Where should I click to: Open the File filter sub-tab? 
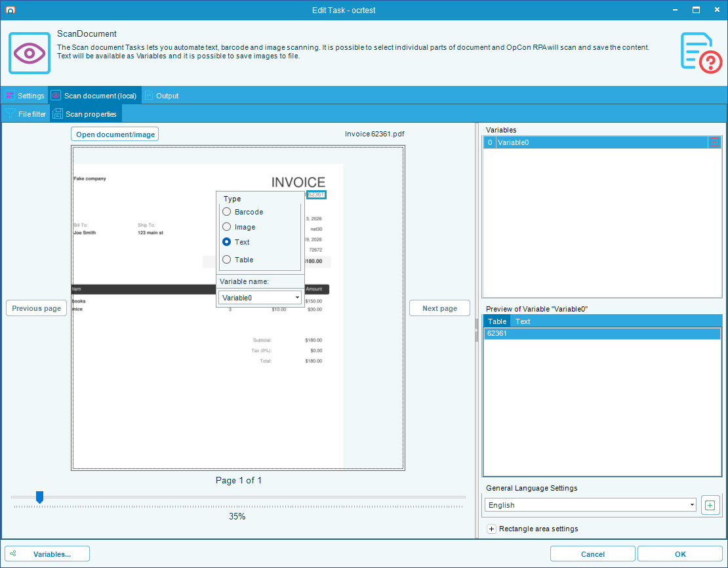click(26, 113)
